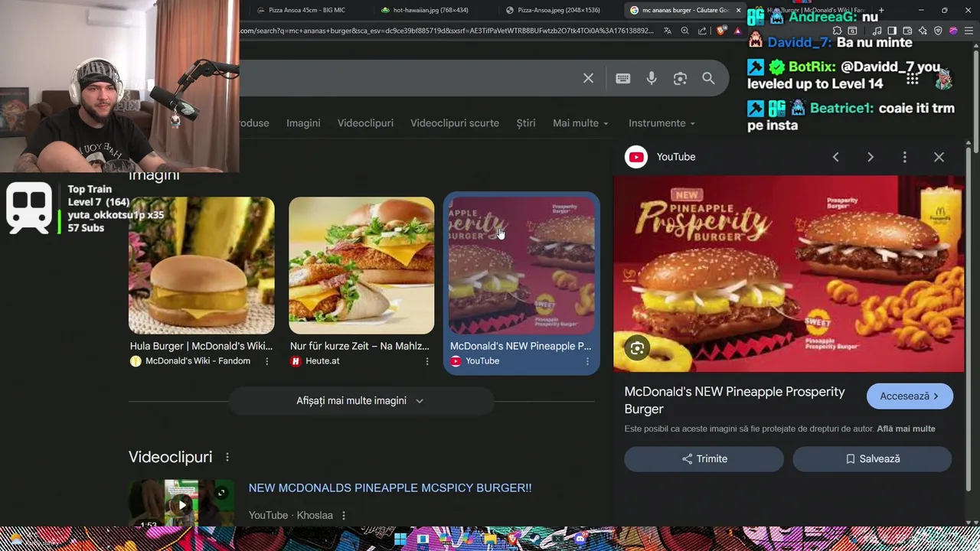The image size is (980, 551).
Task: Open options menu for Hula Burger result
Action: (266, 361)
